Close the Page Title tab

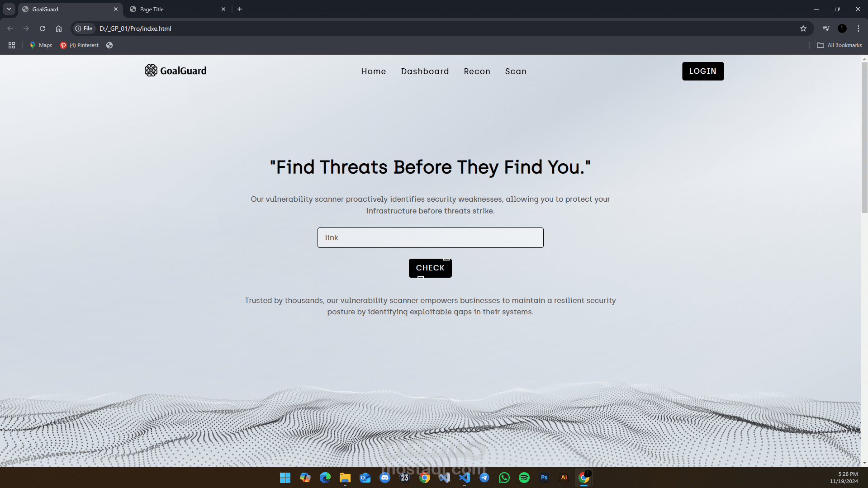click(x=223, y=9)
